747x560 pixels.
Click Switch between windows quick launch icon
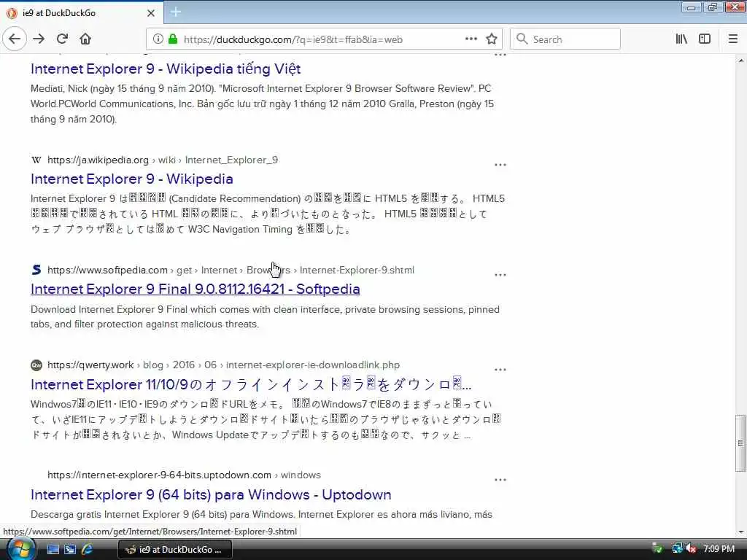[x=70, y=549]
